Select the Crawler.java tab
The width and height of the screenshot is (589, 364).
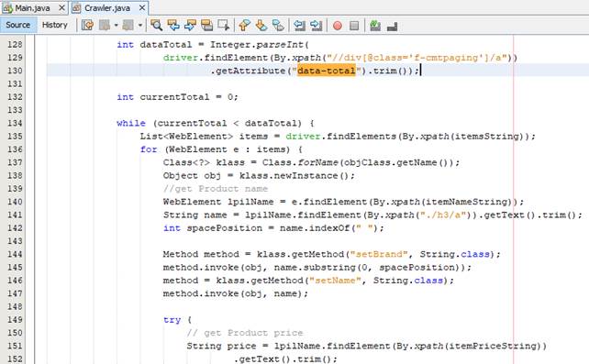(x=107, y=8)
